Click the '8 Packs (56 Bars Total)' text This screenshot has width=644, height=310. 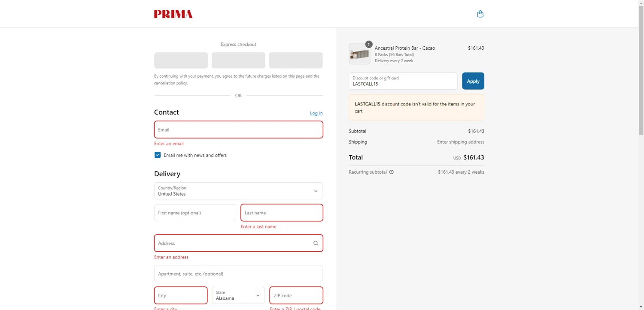pos(394,55)
